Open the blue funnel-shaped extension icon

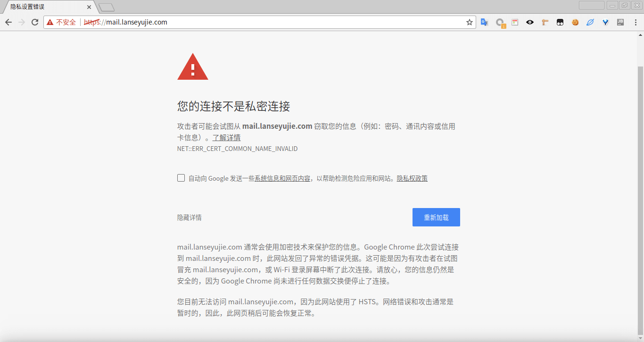pyautogui.click(x=605, y=22)
